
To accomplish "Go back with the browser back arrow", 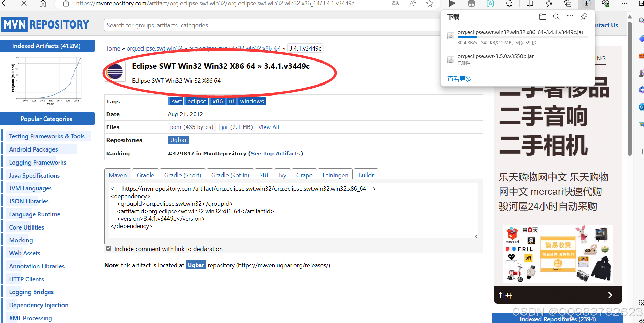I will pyautogui.click(x=5, y=3).
